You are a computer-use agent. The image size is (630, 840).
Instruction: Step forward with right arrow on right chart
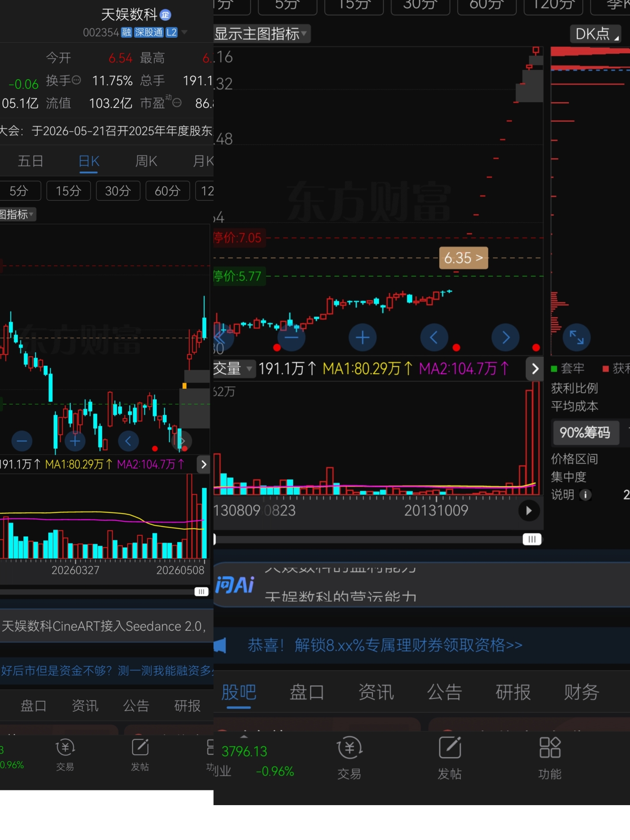506,338
